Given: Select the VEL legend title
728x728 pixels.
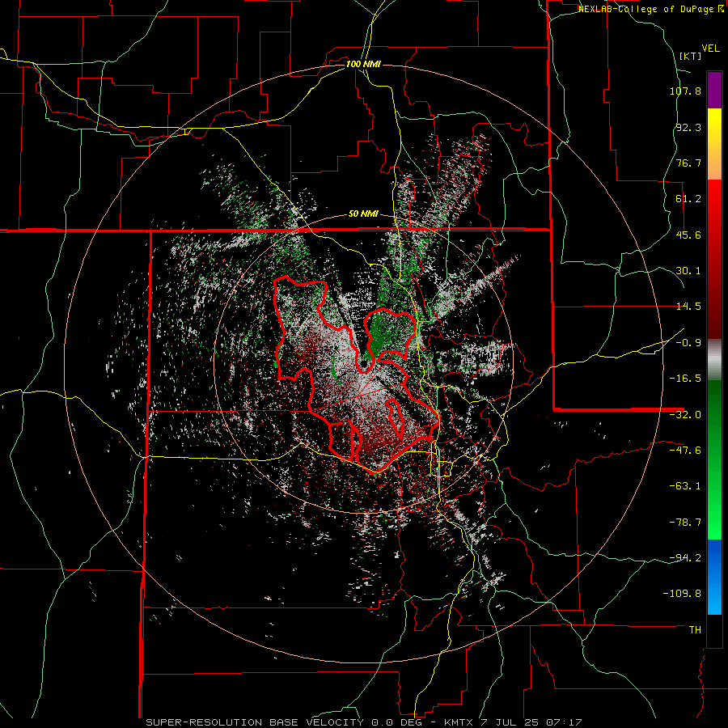Looking at the screenshot, I should pos(710,49).
